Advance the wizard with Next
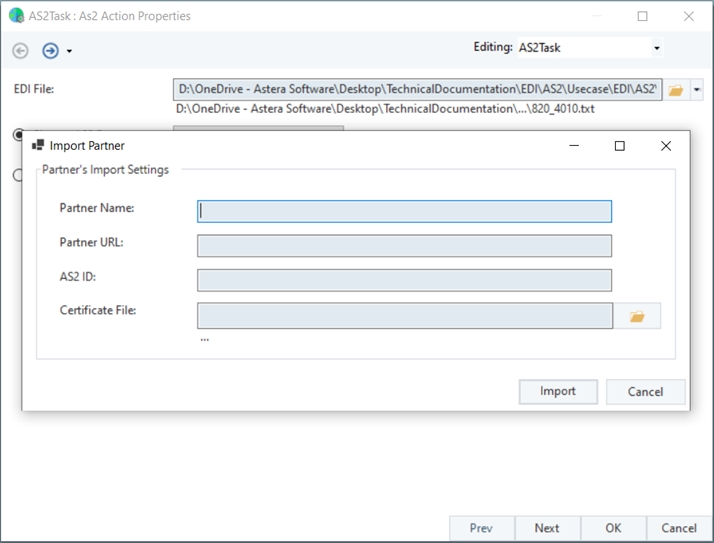 [547, 528]
